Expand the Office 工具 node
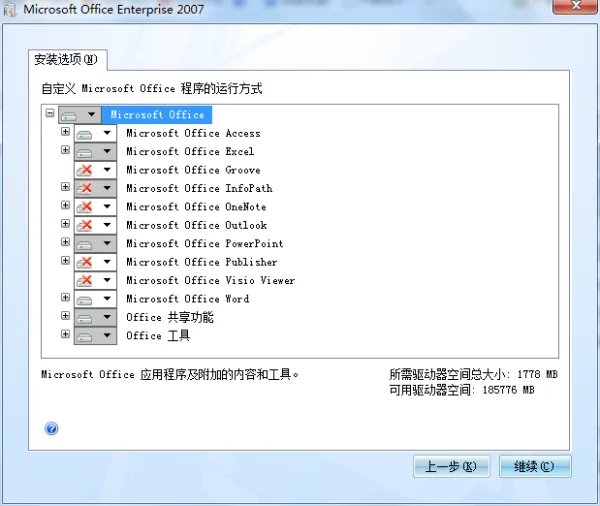Screen dimensions: 600x506 coord(65,334)
